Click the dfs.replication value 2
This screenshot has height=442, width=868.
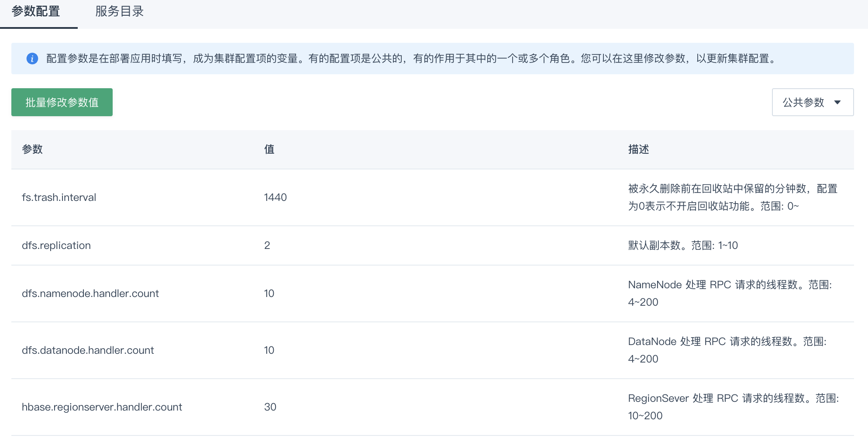[x=267, y=245]
